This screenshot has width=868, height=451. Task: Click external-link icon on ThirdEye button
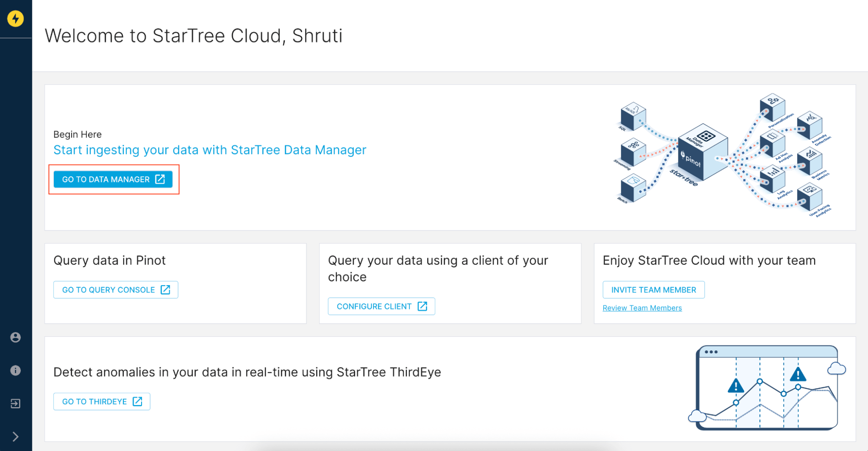coord(138,402)
